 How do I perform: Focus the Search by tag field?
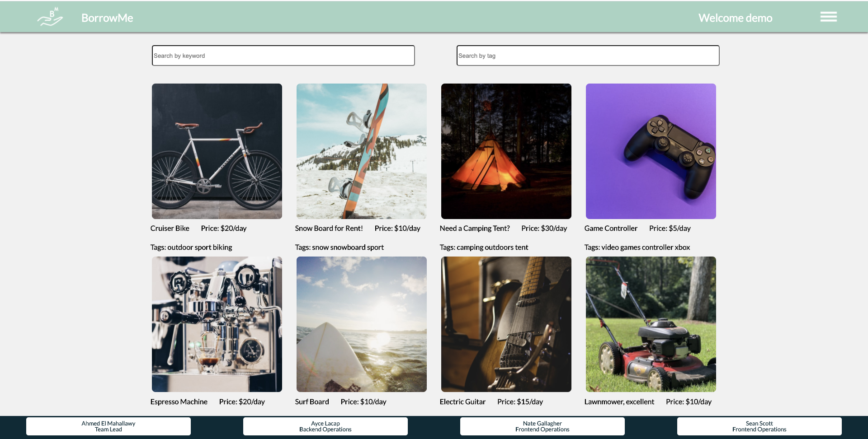[588, 56]
